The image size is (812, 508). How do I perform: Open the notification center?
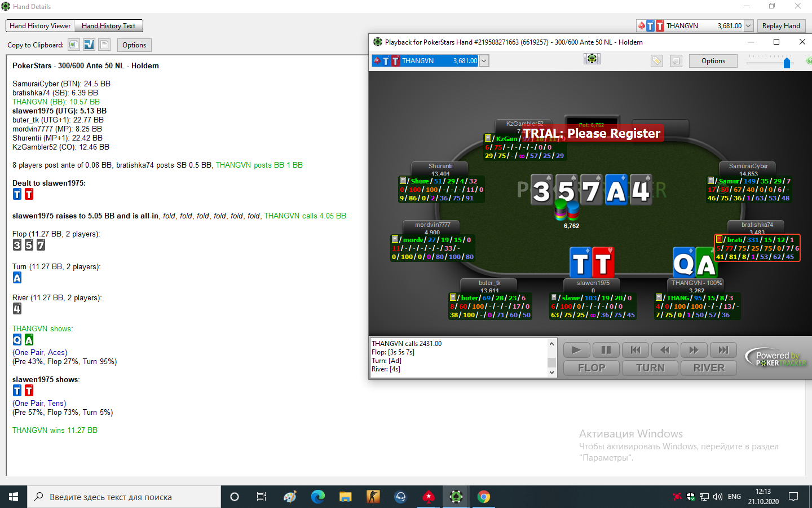point(793,497)
